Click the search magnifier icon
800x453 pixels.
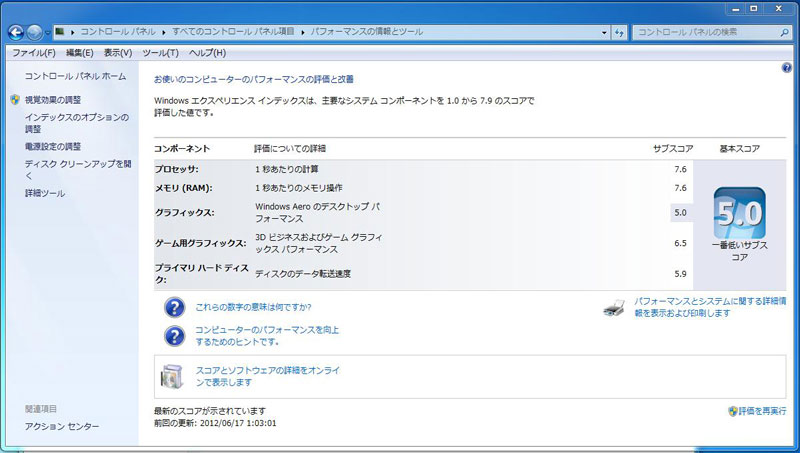[785, 33]
